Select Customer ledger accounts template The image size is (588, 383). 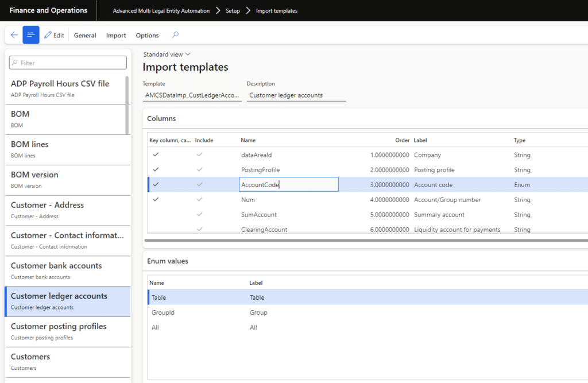click(x=68, y=301)
